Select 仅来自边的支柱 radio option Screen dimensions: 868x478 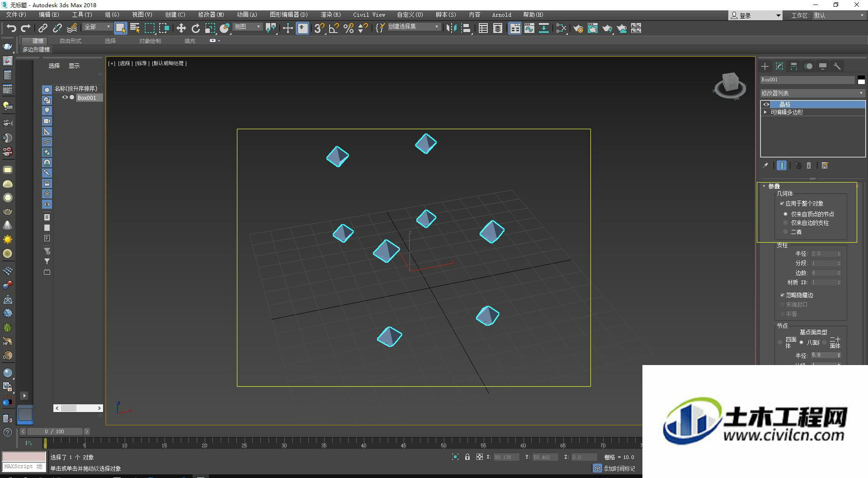786,223
